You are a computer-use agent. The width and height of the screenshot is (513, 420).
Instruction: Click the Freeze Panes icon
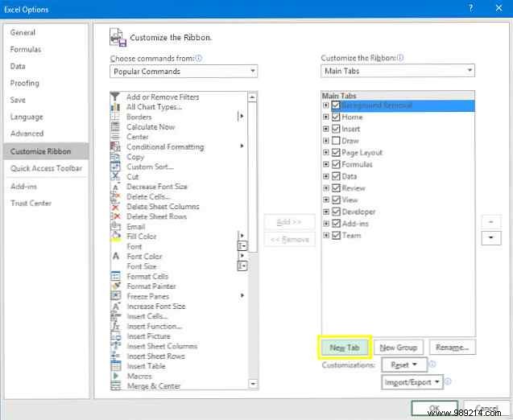[x=115, y=296]
